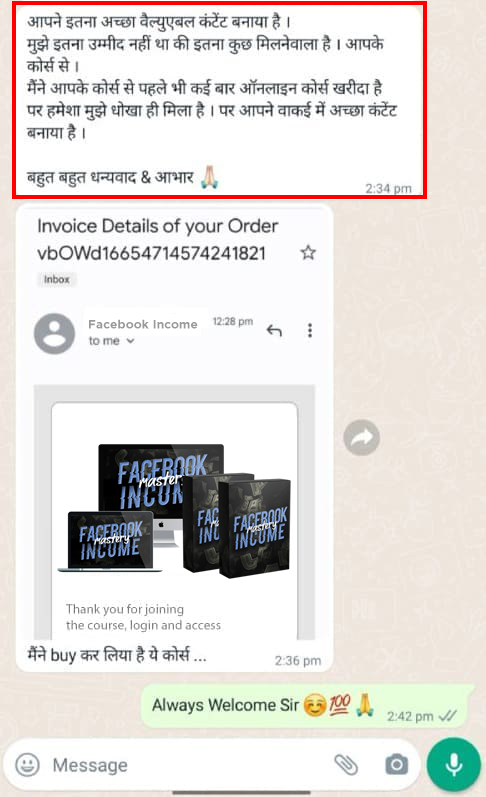Open the camera from message bar
486x797 pixels.
pos(397,764)
